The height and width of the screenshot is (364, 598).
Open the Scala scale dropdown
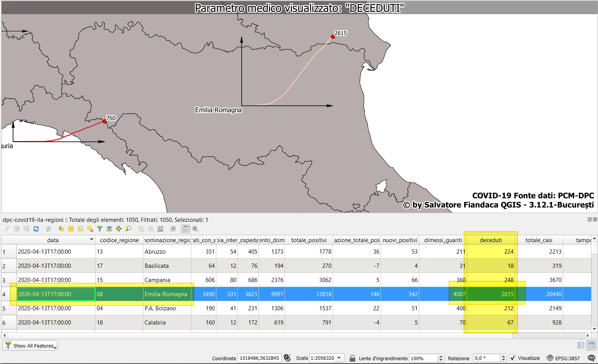[339, 358]
